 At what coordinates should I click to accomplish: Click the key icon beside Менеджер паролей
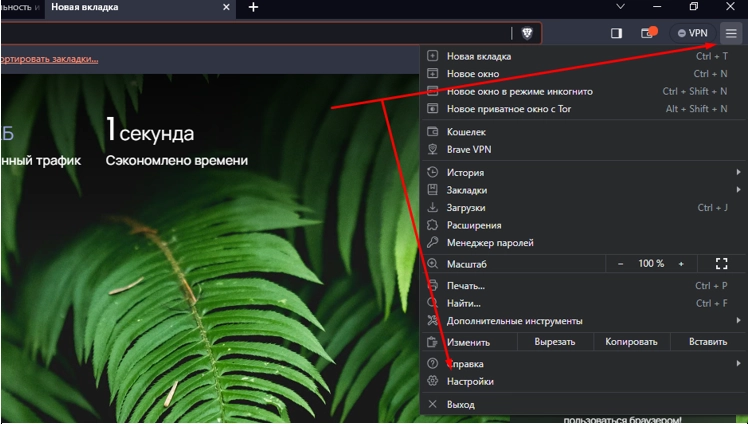click(x=432, y=243)
